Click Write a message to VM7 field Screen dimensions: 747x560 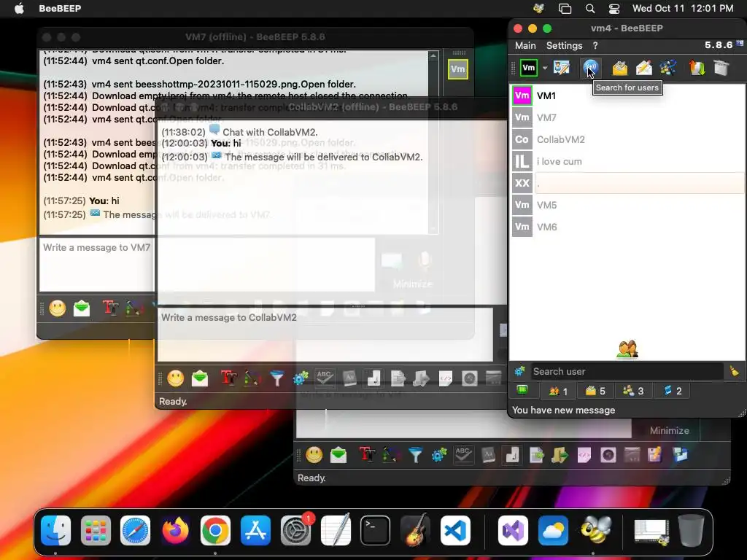coord(97,264)
